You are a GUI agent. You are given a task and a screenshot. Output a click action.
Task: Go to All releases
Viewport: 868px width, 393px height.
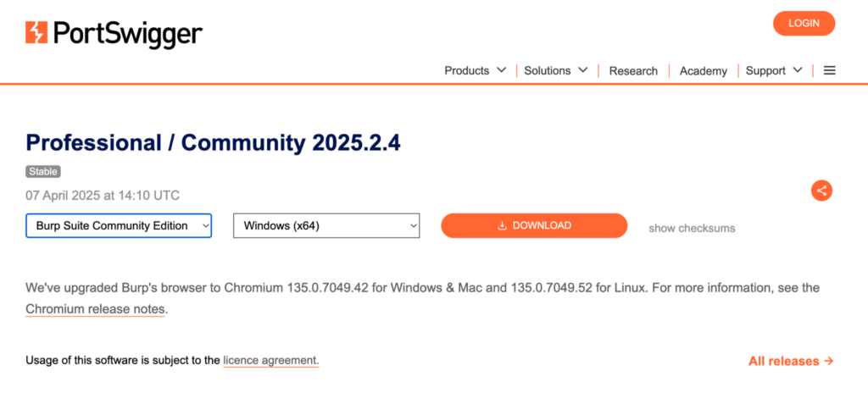[x=784, y=361]
